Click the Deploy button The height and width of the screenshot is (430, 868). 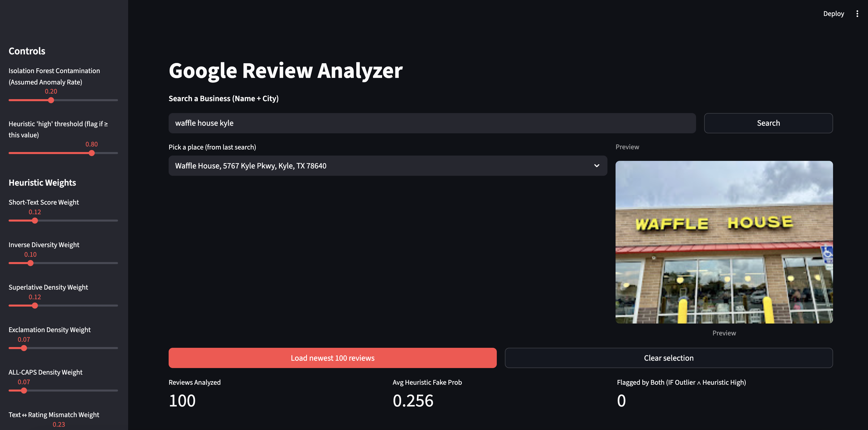[833, 14]
